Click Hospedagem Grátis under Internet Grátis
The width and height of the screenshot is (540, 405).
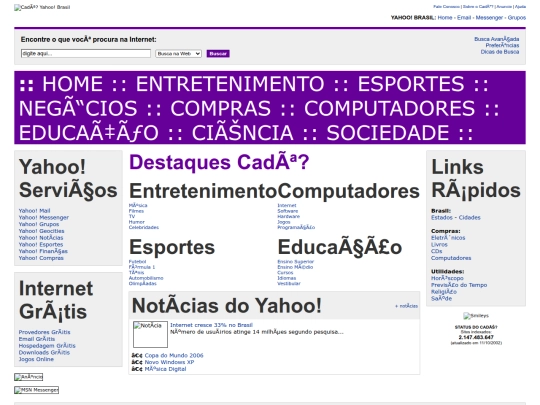tap(47, 346)
